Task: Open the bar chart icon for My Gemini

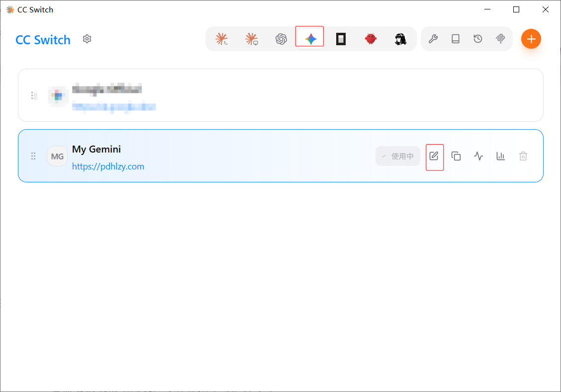Action: click(x=500, y=156)
